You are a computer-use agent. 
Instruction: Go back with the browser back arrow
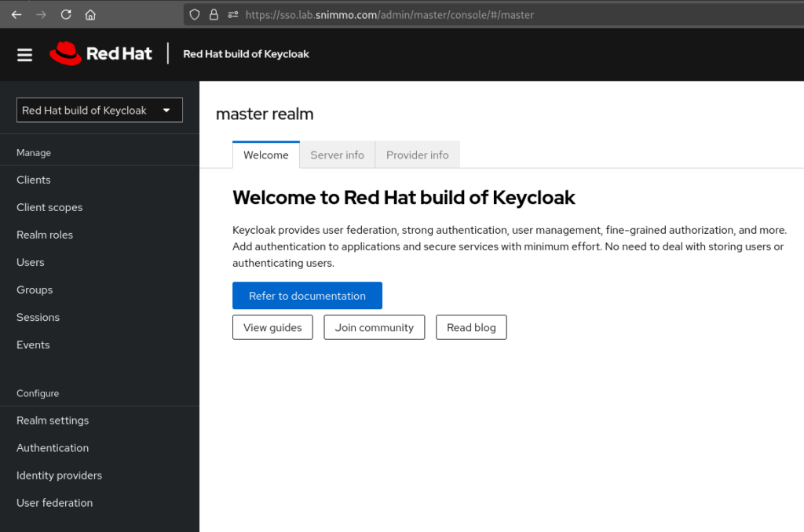point(16,15)
